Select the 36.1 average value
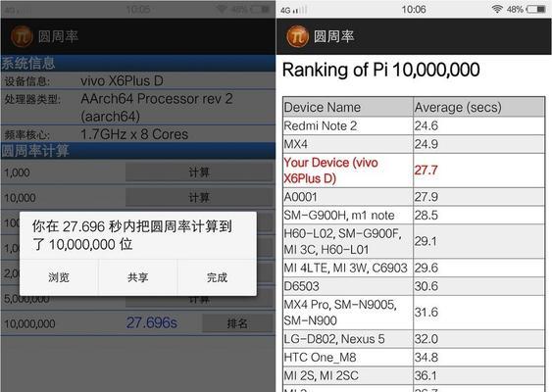Screen dimensions: 552x392 pyautogui.click(x=426, y=375)
